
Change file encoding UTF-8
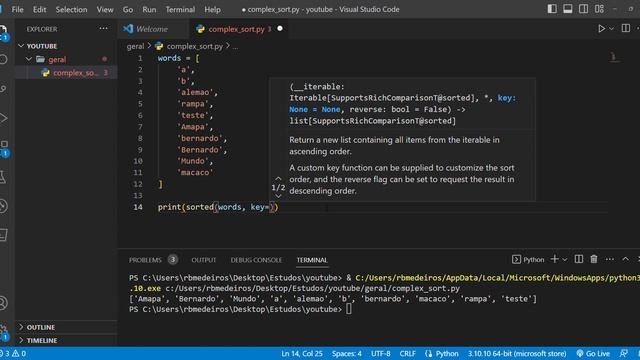click(x=380, y=353)
